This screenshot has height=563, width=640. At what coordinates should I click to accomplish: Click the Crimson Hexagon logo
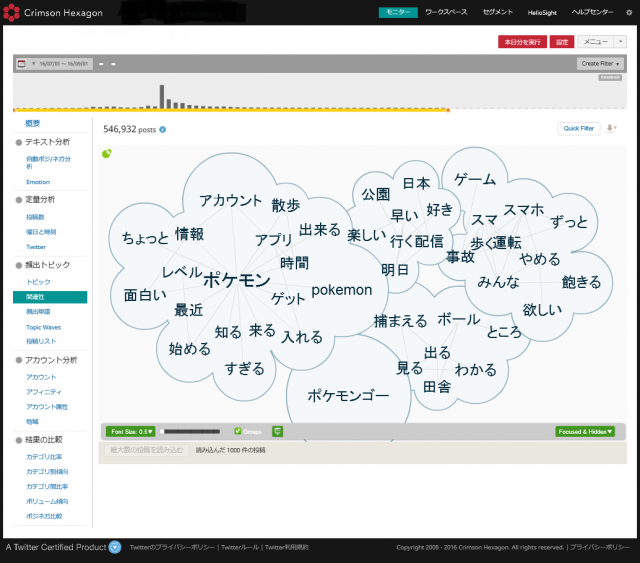point(53,13)
